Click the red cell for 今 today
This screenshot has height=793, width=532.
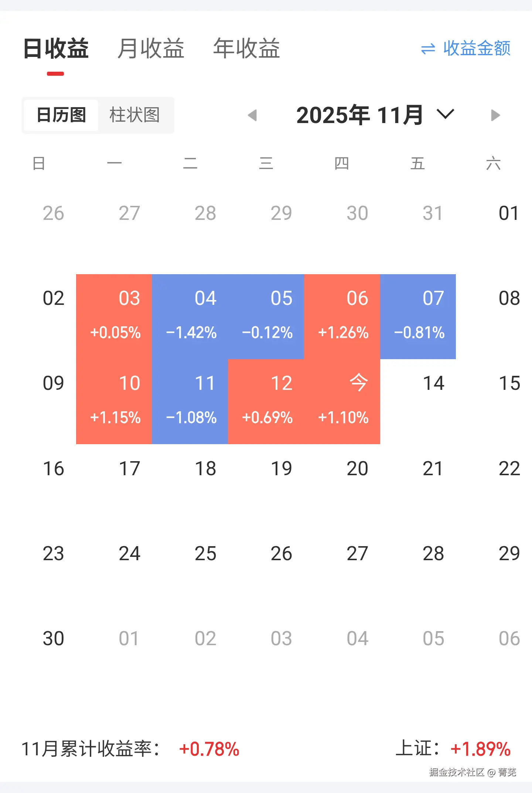pyautogui.click(x=342, y=401)
